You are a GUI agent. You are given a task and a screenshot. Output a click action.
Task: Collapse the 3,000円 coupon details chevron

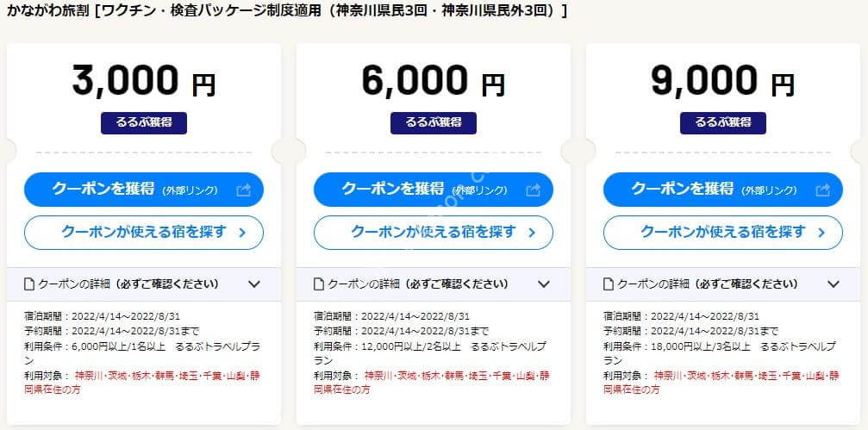click(254, 284)
